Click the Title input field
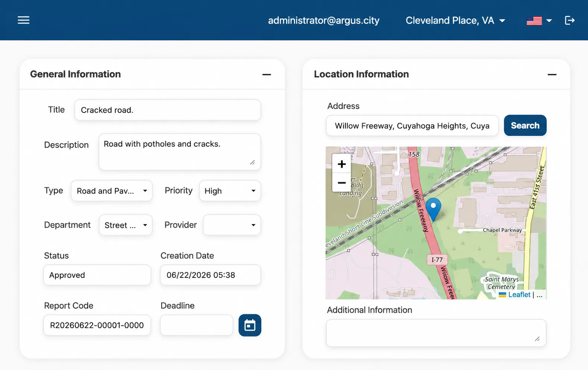 (x=167, y=110)
